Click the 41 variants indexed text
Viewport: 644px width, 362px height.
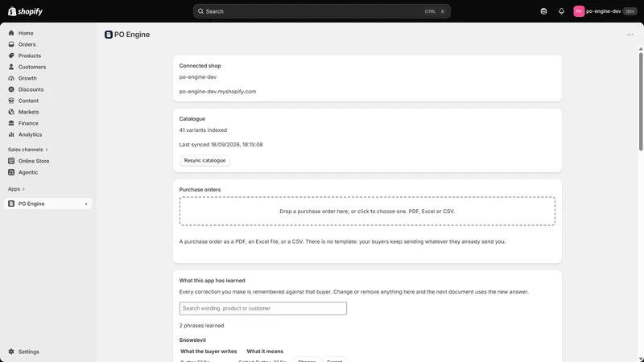[x=203, y=130]
